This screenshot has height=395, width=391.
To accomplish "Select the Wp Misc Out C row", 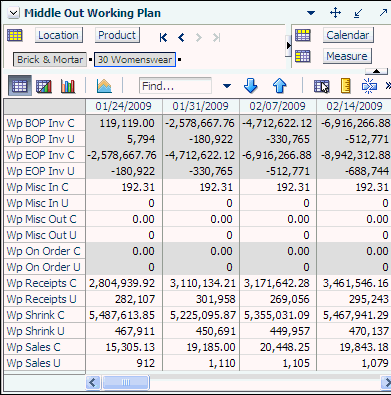I will pyautogui.click(x=45, y=219).
